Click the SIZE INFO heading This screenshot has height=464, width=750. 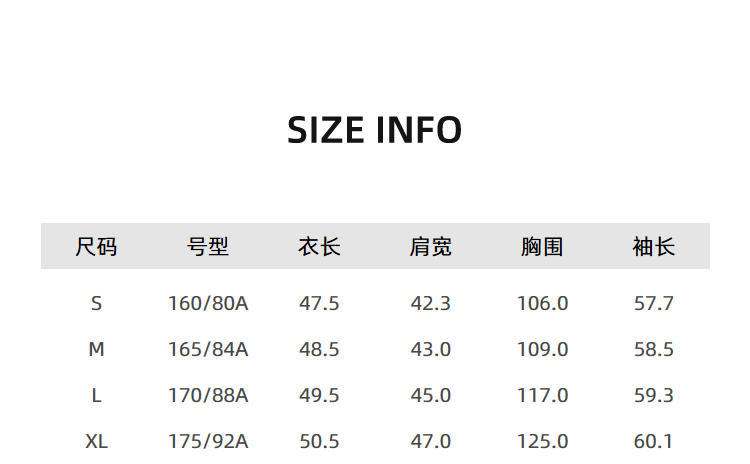pyautogui.click(x=374, y=130)
